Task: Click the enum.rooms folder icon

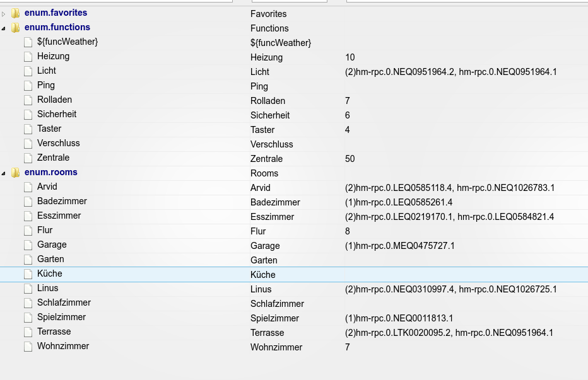Action: 15,173
